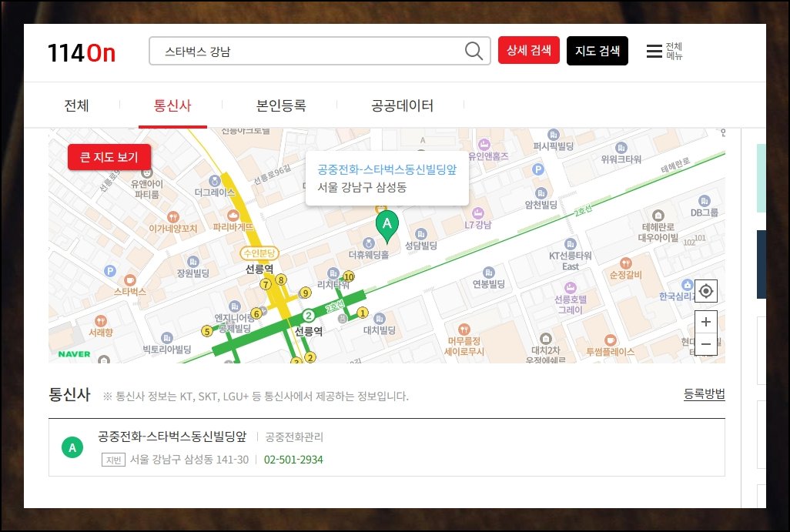Viewport: 790px width, 532px height.
Task: Click result title 공중전화-스타벅스동신빌딩앞 in list
Action: (172, 437)
